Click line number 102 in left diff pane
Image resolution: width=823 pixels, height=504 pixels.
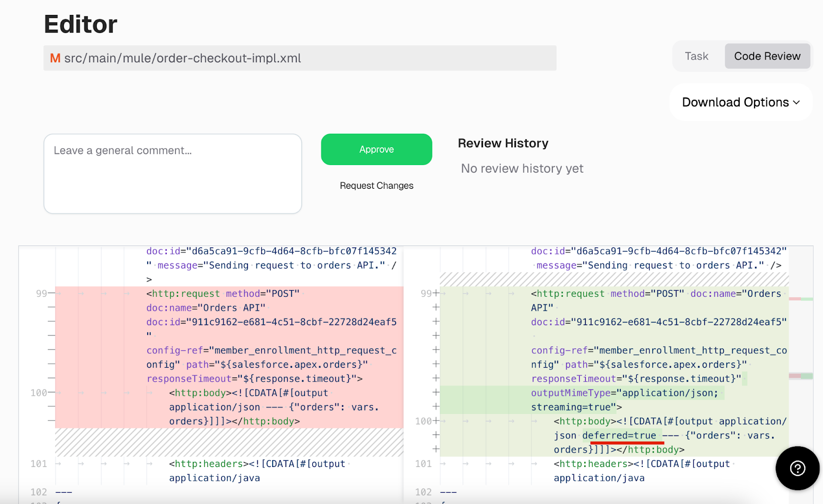click(x=39, y=492)
